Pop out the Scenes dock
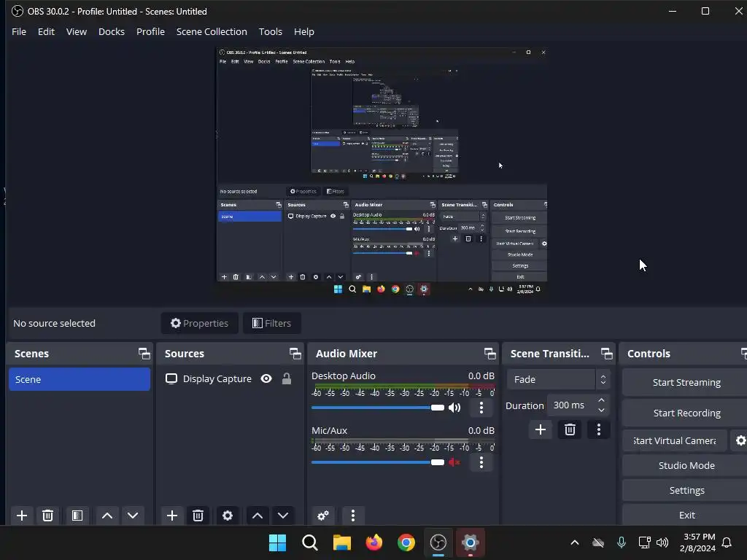This screenshot has width=747, height=560. (x=144, y=354)
